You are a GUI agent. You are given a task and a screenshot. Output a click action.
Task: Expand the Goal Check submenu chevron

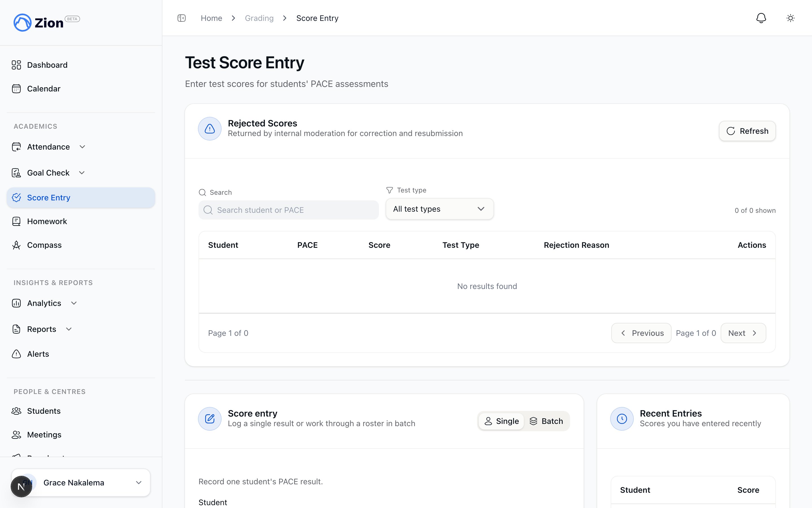click(x=81, y=173)
